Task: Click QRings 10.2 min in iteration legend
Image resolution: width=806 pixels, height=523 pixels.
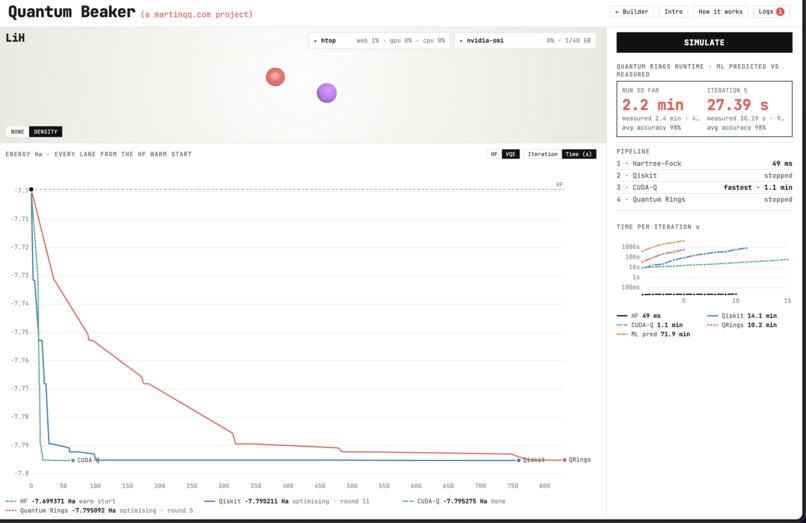Action: coord(742,325)
